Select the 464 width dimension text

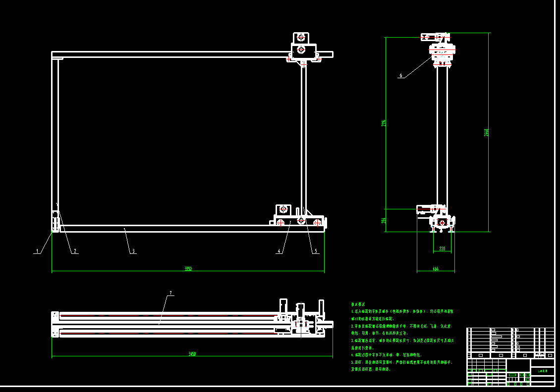click(436, 269)
